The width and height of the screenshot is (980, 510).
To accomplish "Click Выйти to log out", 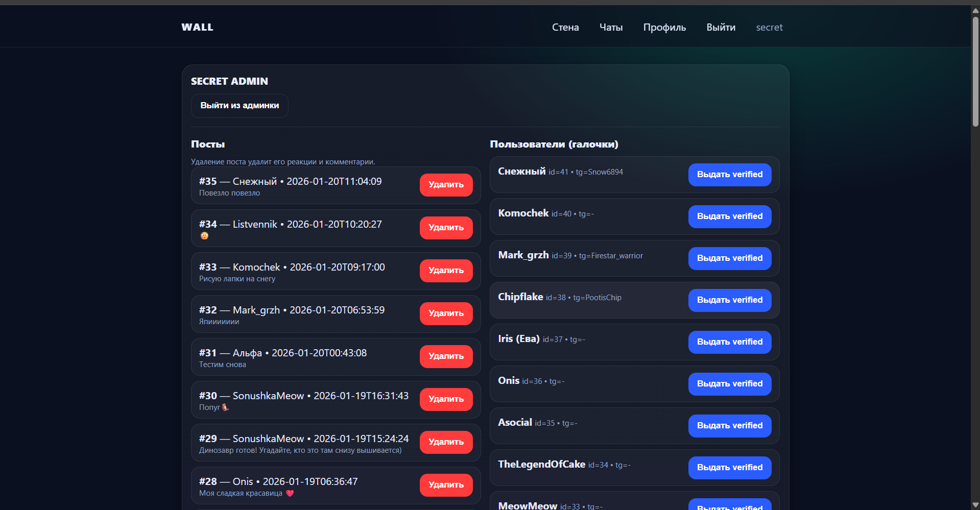I will 721,28.
